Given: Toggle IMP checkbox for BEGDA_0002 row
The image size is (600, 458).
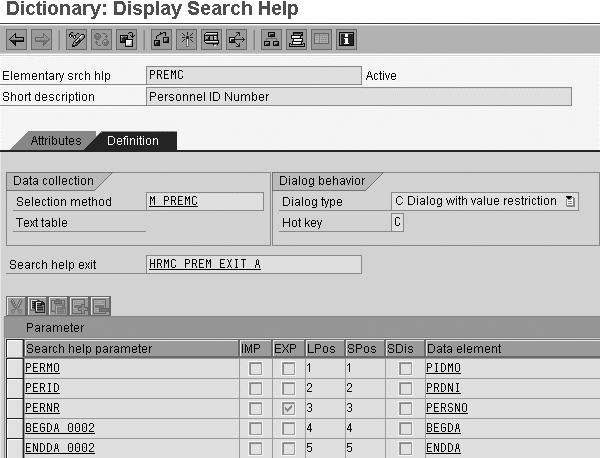Looking at the screenshot, I should (255, 428).
